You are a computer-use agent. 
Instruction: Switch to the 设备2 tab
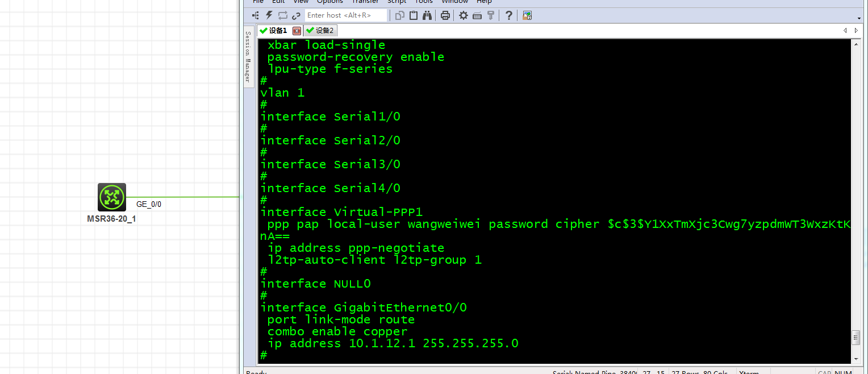pos(320,31)
